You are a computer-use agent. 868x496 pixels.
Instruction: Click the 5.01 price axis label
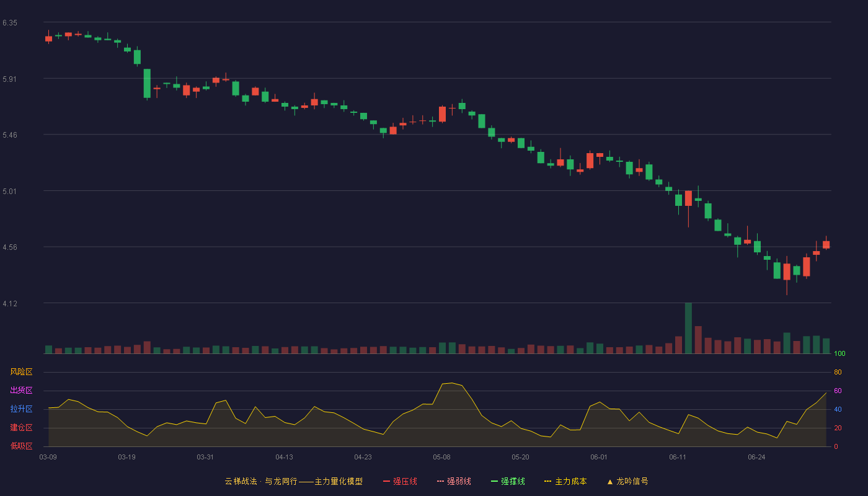click(10, 192)
